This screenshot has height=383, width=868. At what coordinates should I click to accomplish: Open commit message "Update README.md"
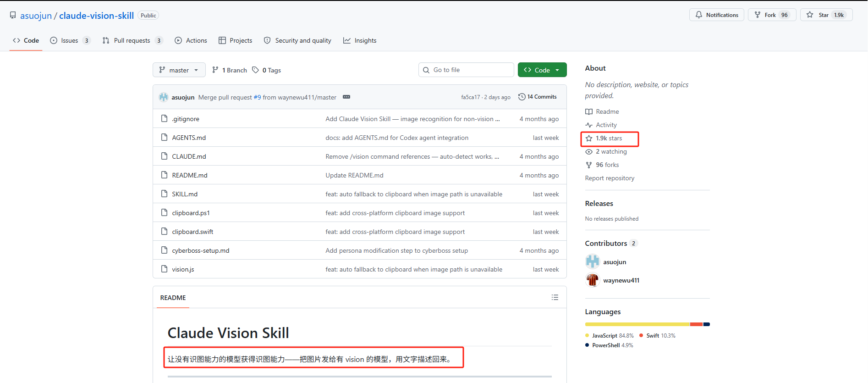point(354,175)
